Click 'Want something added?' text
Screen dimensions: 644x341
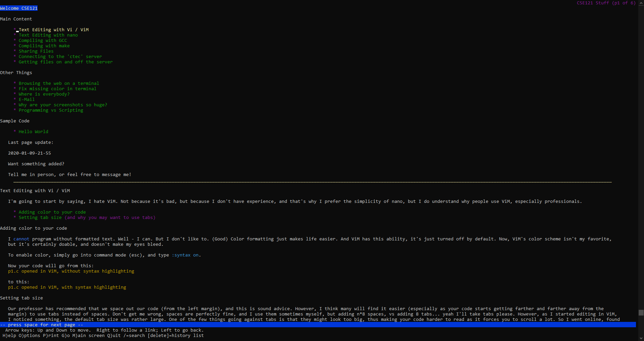point(36,164)
